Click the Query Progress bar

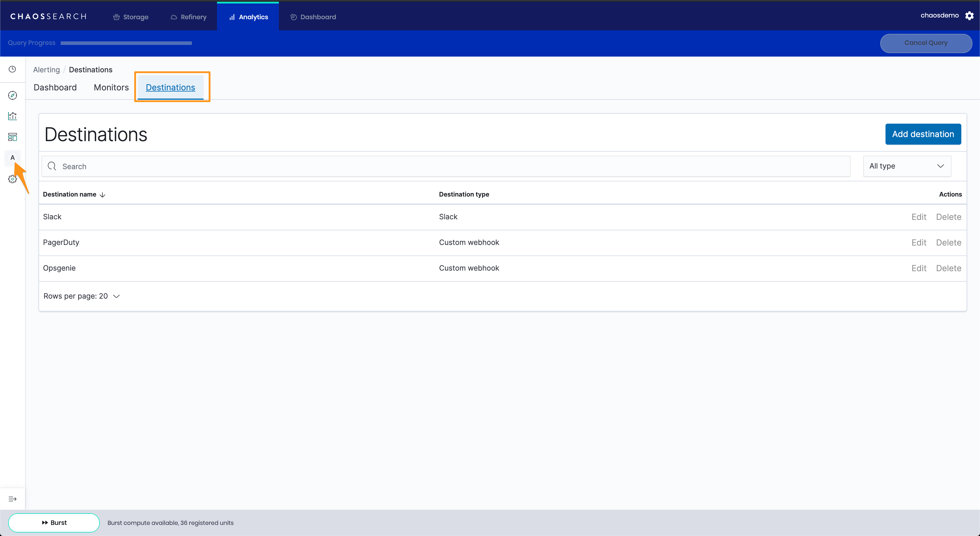coord(126,43)
